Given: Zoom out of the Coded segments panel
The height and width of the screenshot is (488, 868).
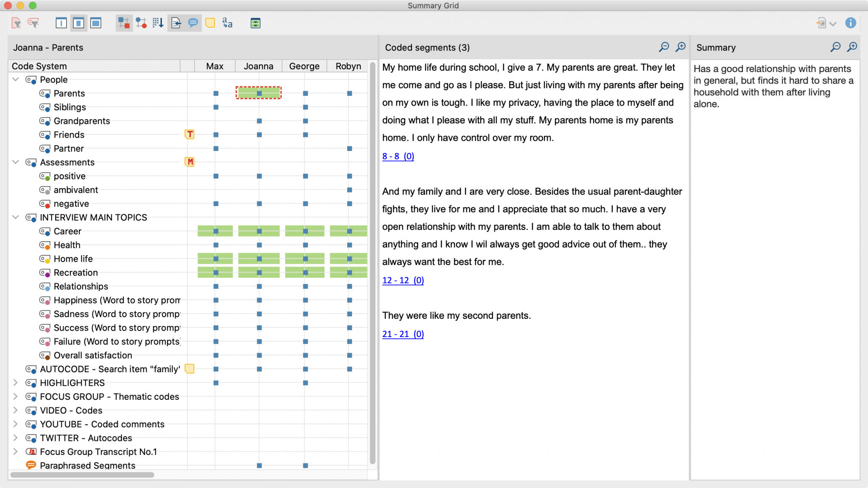Looking at the screenshot, I should tap(664, 47).
